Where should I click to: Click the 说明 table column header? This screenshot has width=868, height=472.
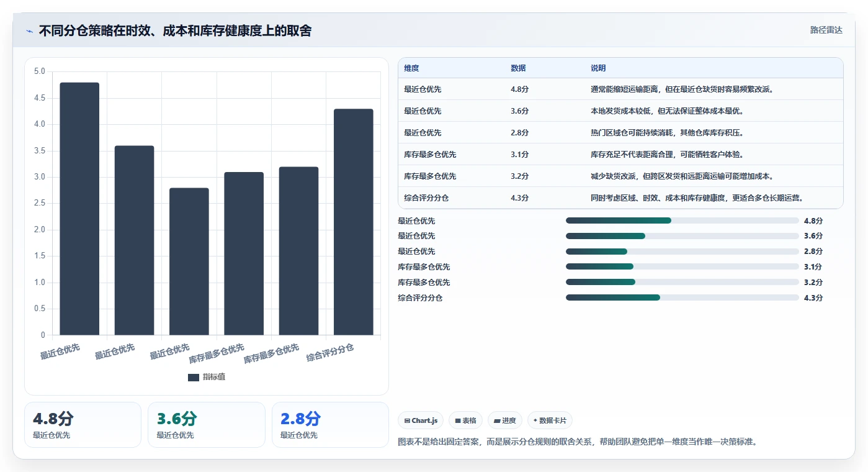click(x=598, y=68)
